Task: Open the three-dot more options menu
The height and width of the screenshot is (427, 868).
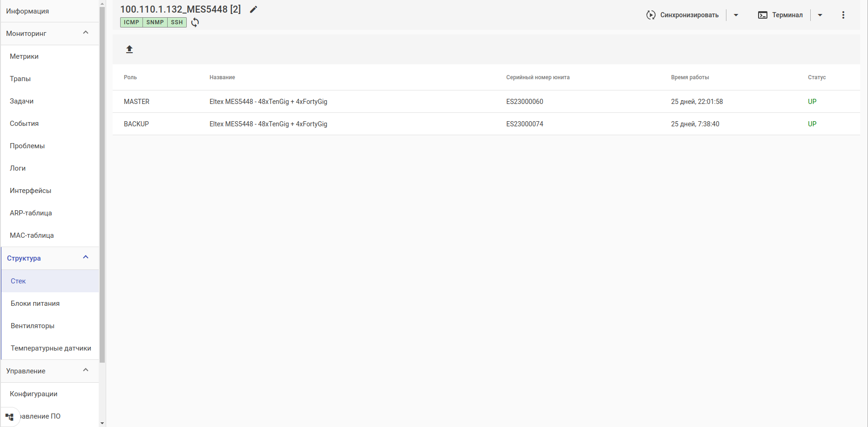Action: click(x=843, y=15)
